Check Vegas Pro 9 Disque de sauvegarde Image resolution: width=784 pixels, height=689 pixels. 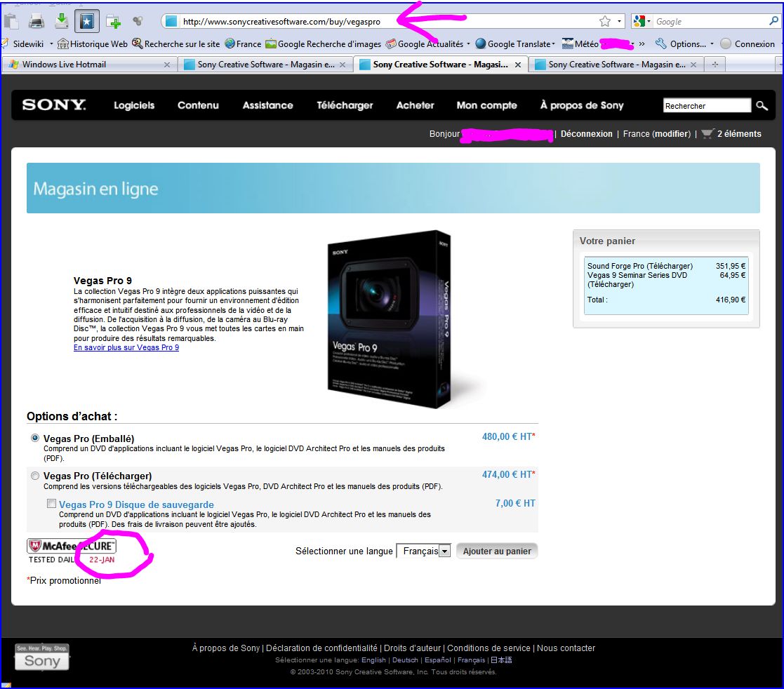pos(51,504)
